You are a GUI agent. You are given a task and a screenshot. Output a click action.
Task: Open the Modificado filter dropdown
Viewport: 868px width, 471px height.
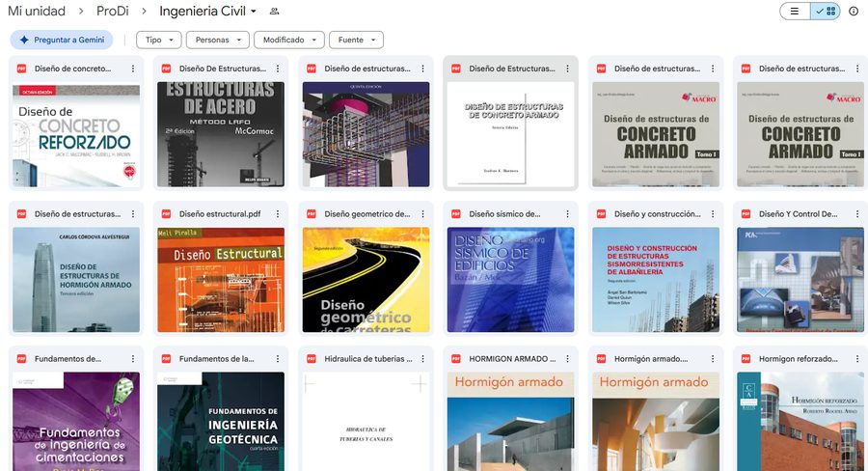click(289, 40)
